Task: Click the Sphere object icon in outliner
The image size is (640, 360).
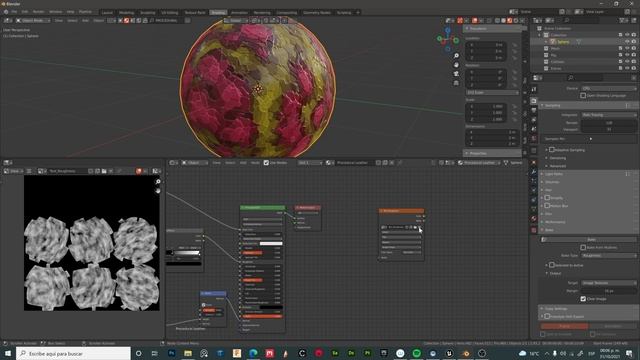Action: [x=553, y=42]
